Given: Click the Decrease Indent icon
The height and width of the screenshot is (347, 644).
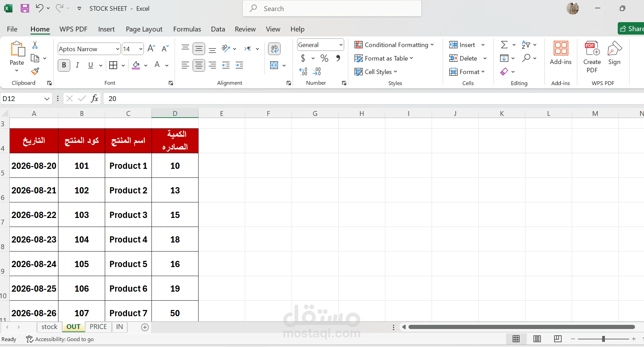Looking at the screenshot, I should [x=226, y=65].
